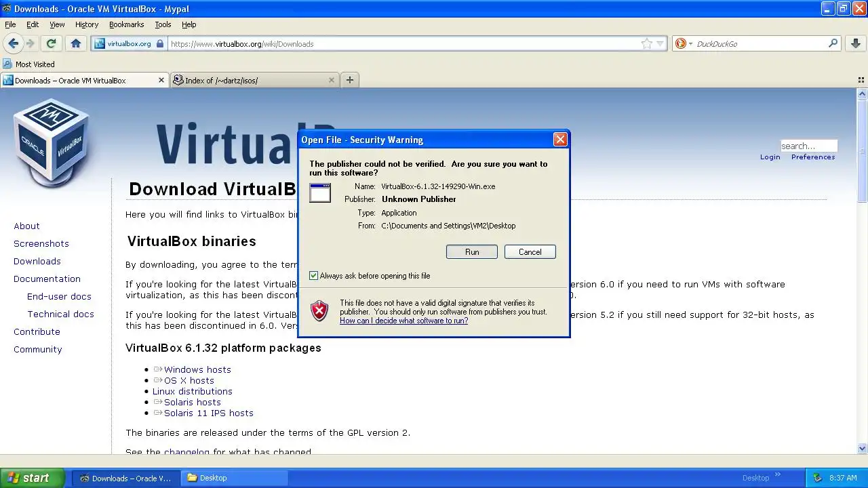Click the Preferences link

tap(813, 157)
